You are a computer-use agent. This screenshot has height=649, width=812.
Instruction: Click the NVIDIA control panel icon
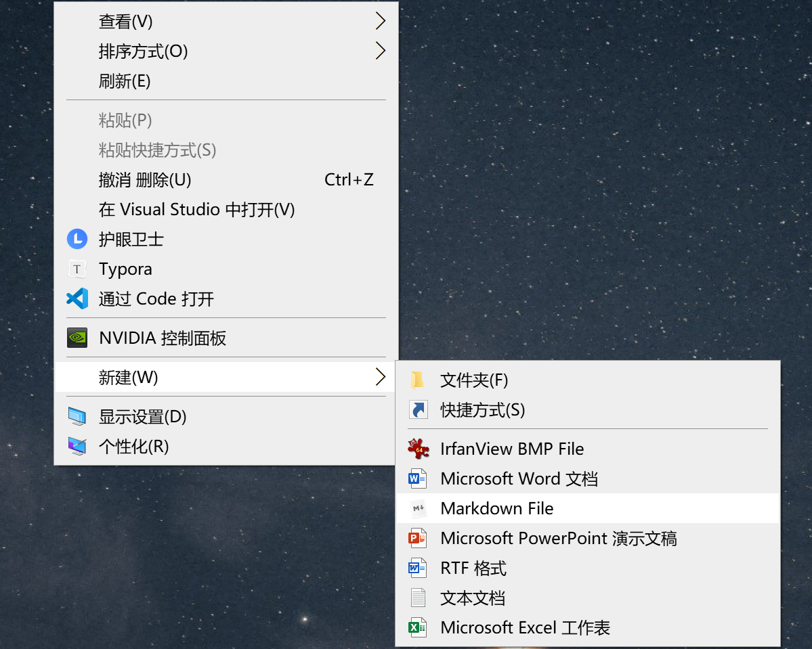pos(77,338)
